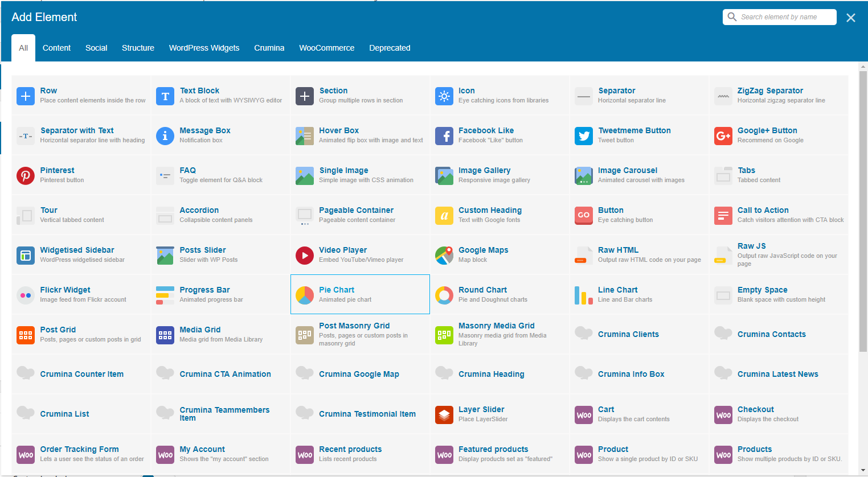The height and width of the screenshot is (477, 868).
Task: Click the ZigZag Separator icon
Action: click(723, 96)
